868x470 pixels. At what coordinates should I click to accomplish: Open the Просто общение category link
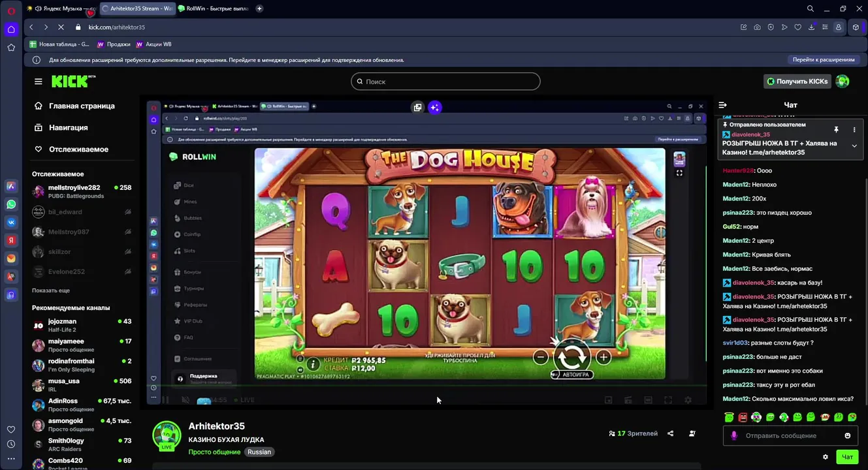(x=215, y=452)
